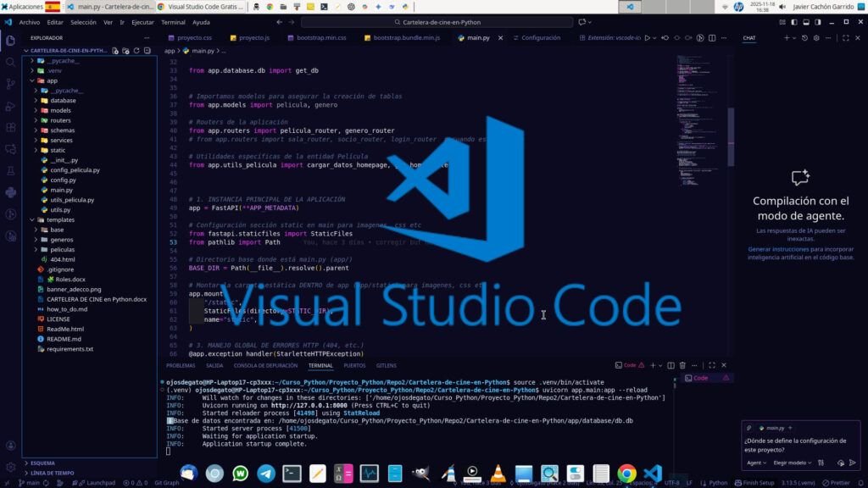Expand the database folder
Screen dimensions: 868x488
click(x=63, y=100)
